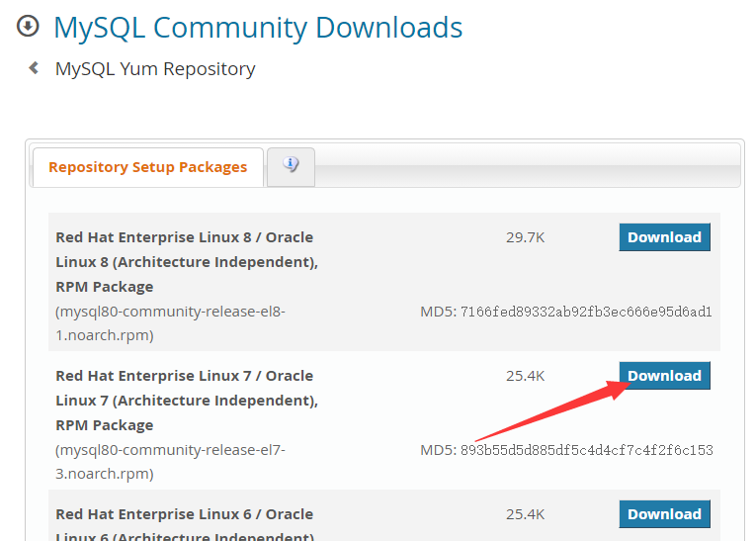Image resolution: width=756 pixels, height=541 pixels.
Task: Click the 25.4K size in the Linux 7 row
Action: [x=525, y=376]
